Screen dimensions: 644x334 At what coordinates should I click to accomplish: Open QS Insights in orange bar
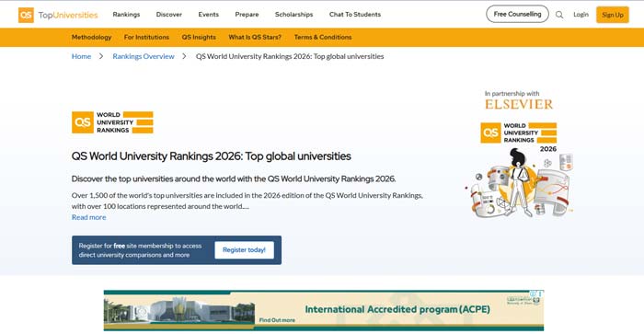199,37
